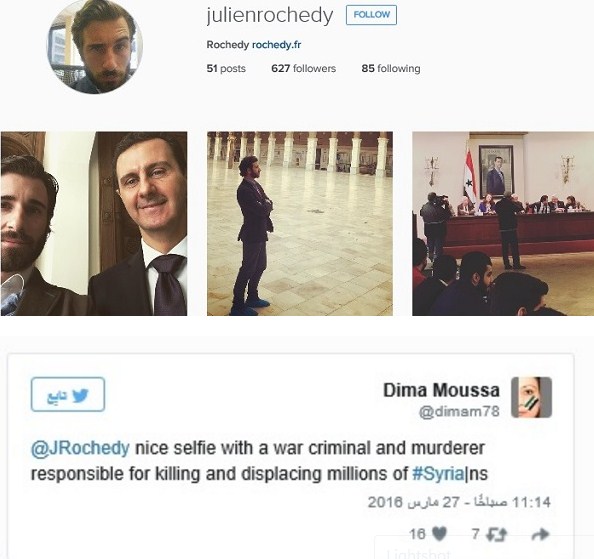Open the 627 followers list
The image size is (594, 559).
(303, 69)
